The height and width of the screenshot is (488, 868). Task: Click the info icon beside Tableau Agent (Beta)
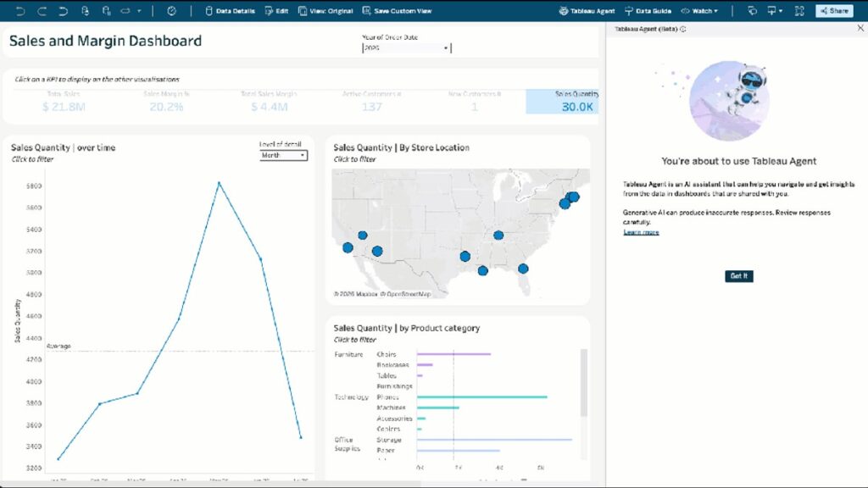(683, 29)
